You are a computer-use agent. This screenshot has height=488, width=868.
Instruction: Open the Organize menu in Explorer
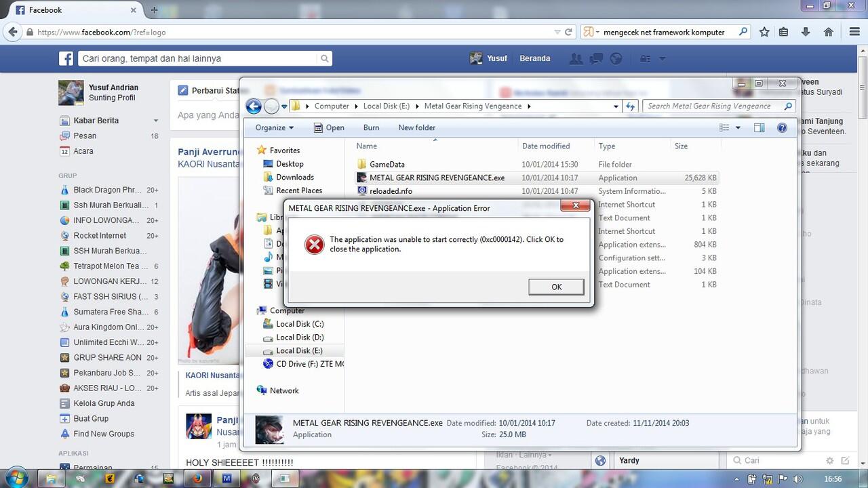pos(275,127)
